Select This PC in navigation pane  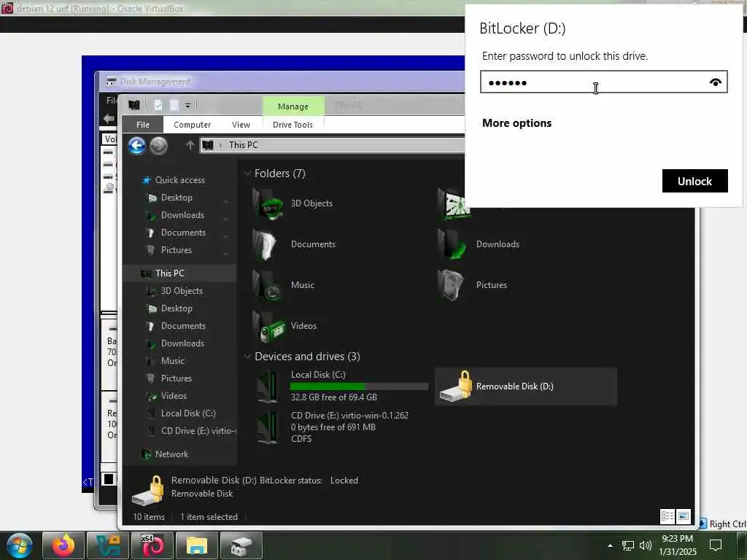point(169,273)
